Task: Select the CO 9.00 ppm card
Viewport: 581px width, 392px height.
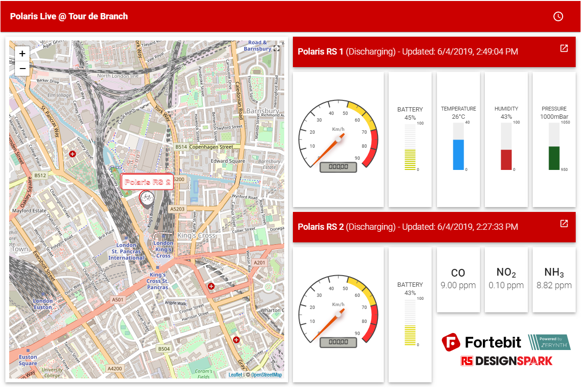Action: pyautogui.click(x=458, y=280)
